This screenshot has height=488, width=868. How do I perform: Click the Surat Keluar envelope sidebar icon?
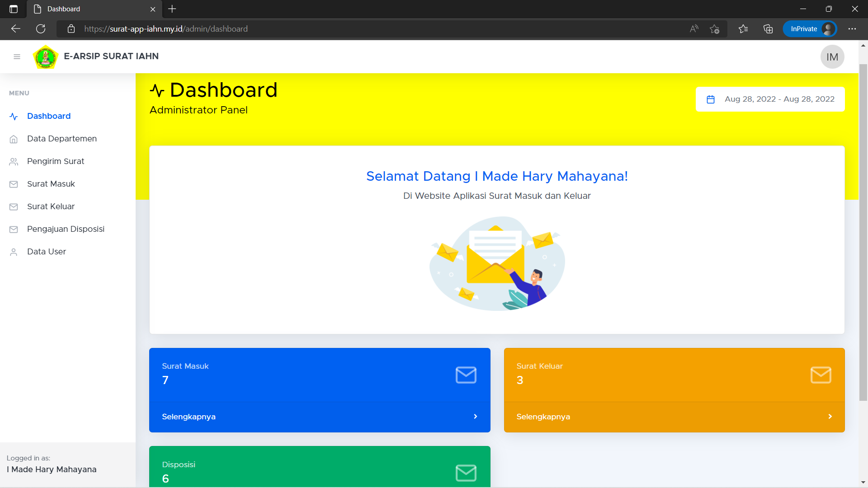pos(14,207)
